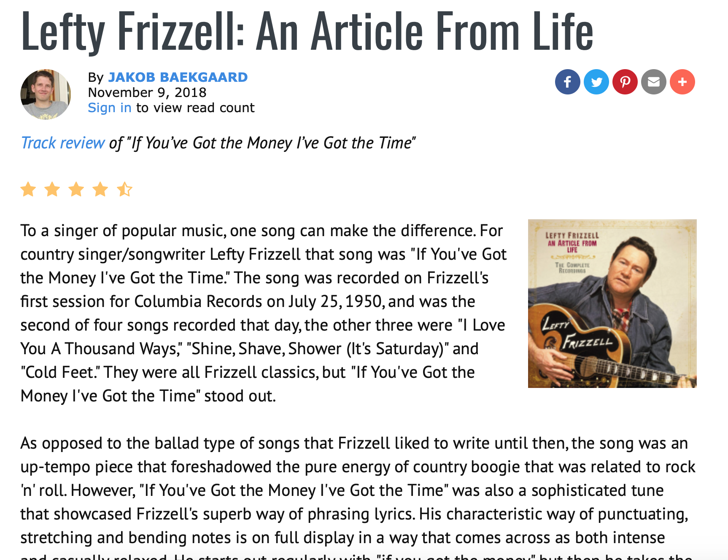Click Sign in link
Image resolution: width=728 pixels, height=560 pixels.
coord(110,108)
